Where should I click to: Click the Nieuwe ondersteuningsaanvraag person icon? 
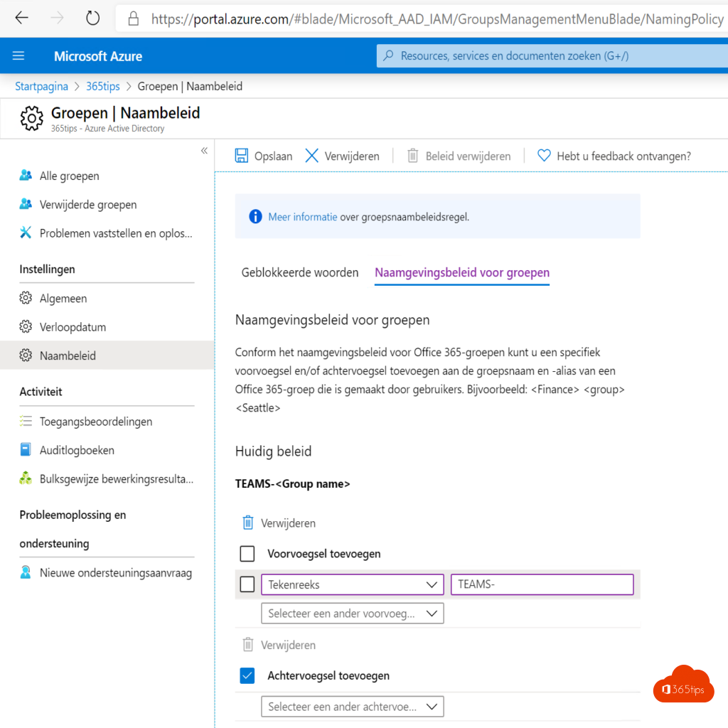tap(26, 572)
